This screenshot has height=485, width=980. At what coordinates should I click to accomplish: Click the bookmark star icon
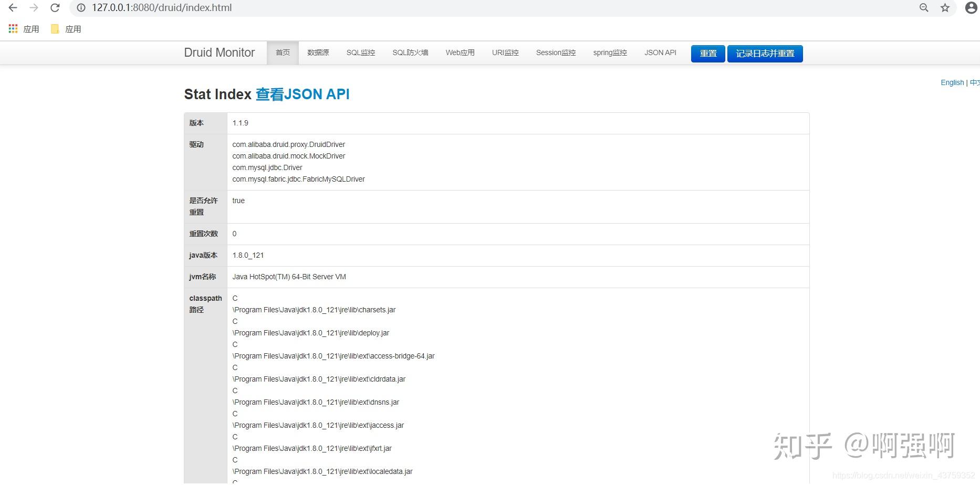[945, 8]
